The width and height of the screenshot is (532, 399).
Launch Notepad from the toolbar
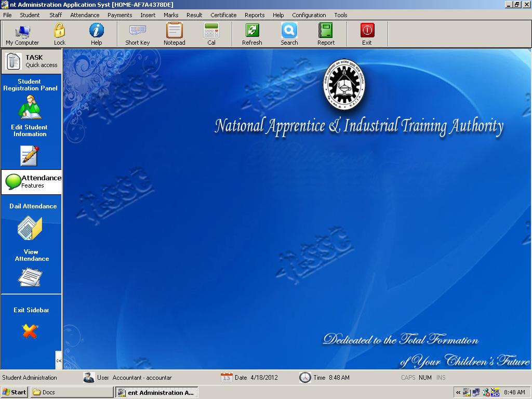pos(175,31)
